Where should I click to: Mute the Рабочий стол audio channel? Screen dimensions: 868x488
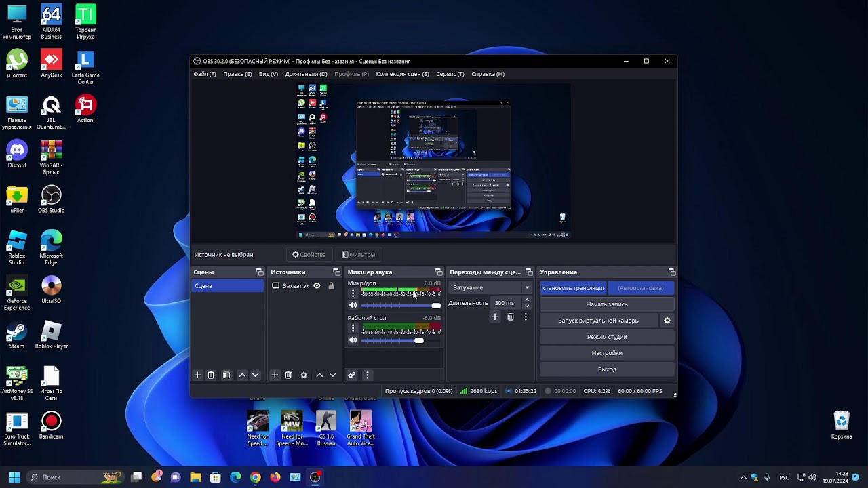click(x=353, y=340)
